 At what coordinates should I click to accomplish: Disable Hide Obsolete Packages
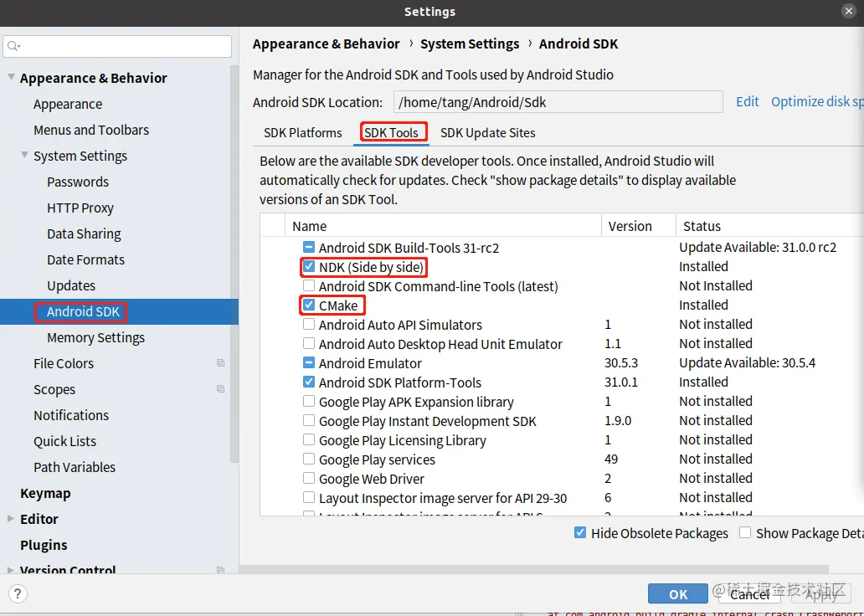(580, 533)
